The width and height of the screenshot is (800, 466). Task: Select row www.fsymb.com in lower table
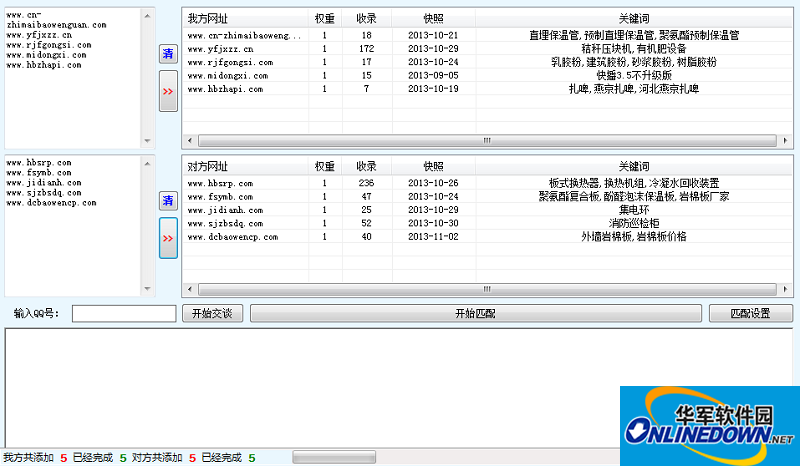coord(487,197)
